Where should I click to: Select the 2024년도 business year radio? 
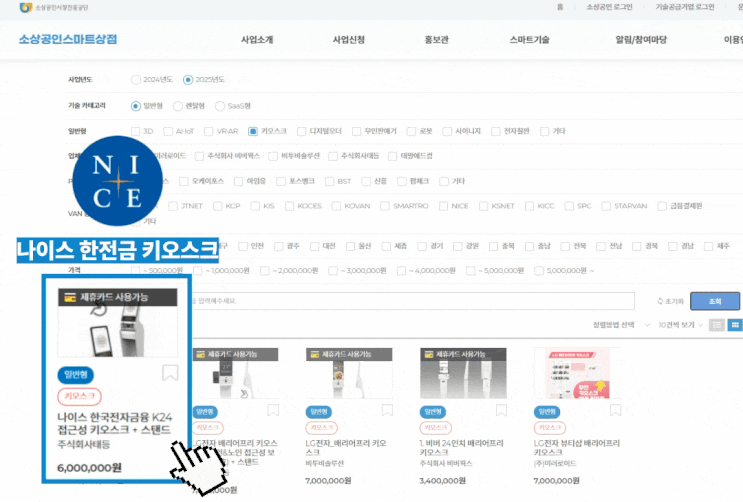[x=136, y=80]
